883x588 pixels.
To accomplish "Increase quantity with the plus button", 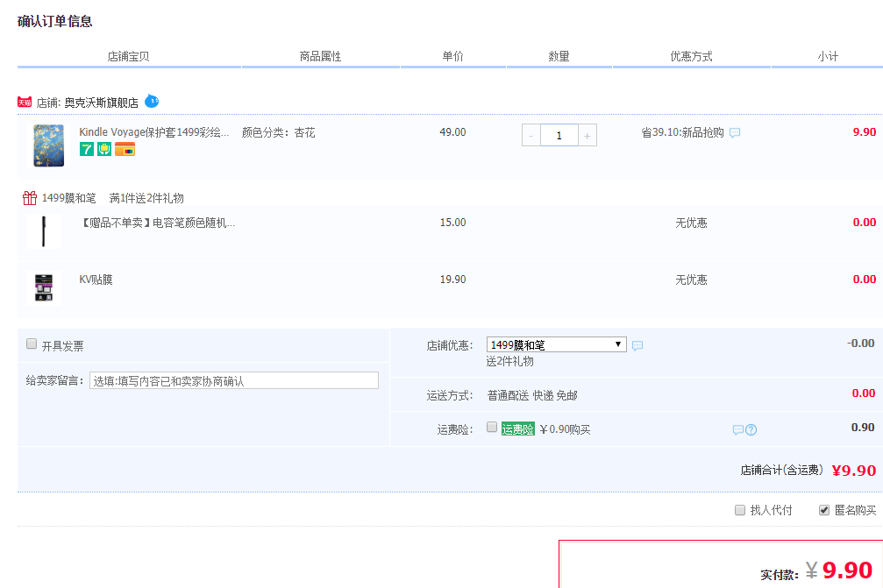I will 587,136.
